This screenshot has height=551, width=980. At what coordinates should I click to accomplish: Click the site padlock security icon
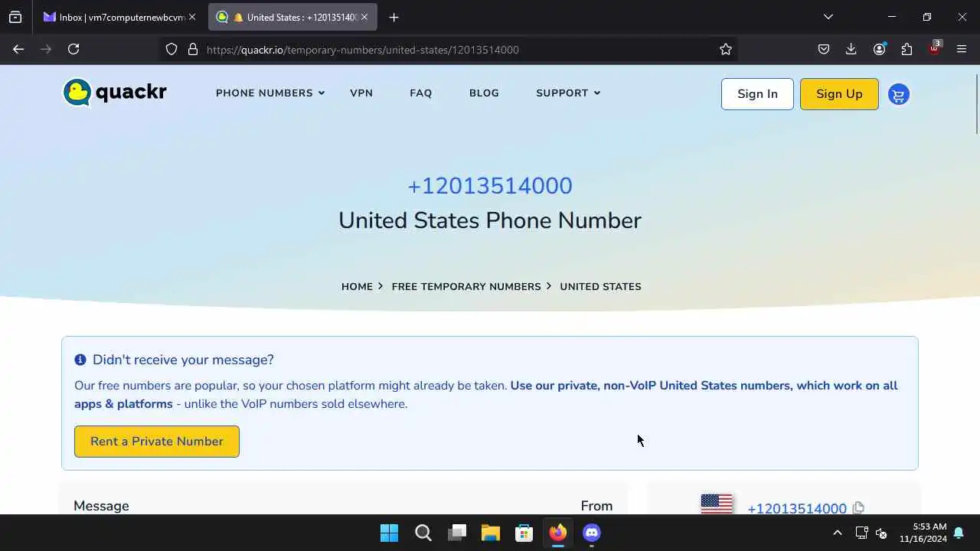(193, 50)
